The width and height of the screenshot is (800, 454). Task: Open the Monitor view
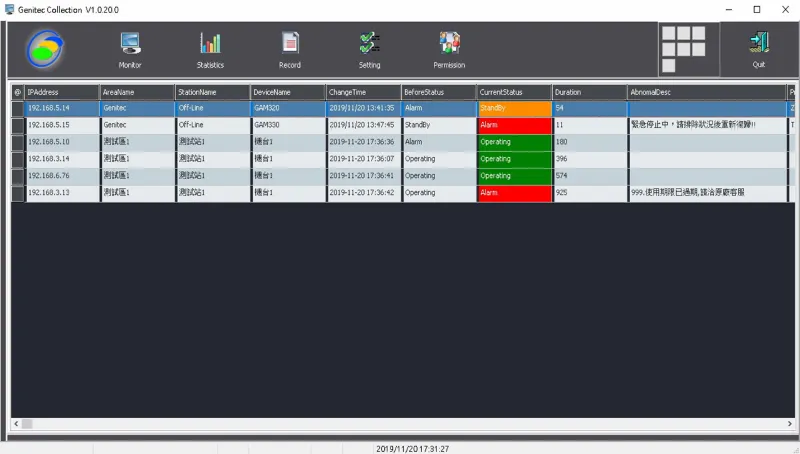[x=130, y=50]
